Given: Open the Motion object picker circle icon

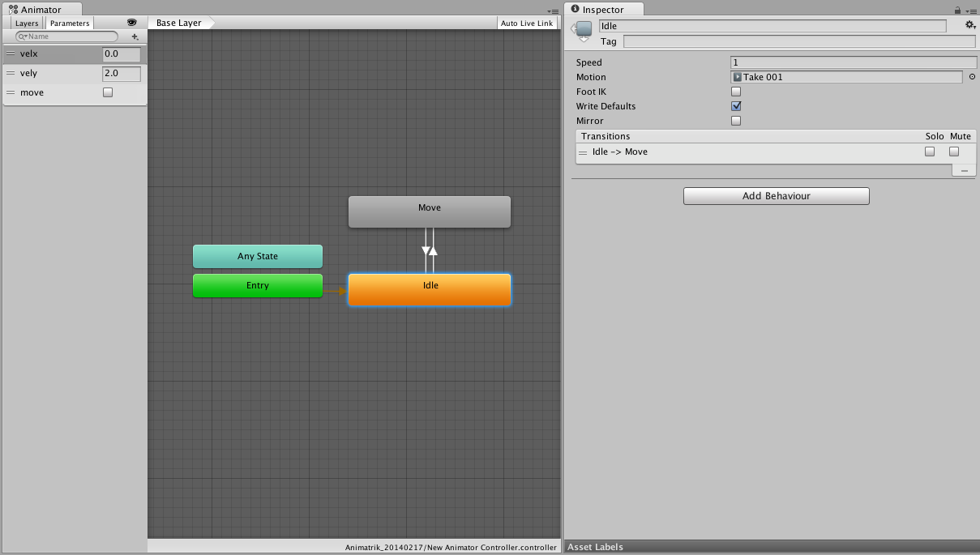Looking at the screenshot, I should (x=971, y=76).
